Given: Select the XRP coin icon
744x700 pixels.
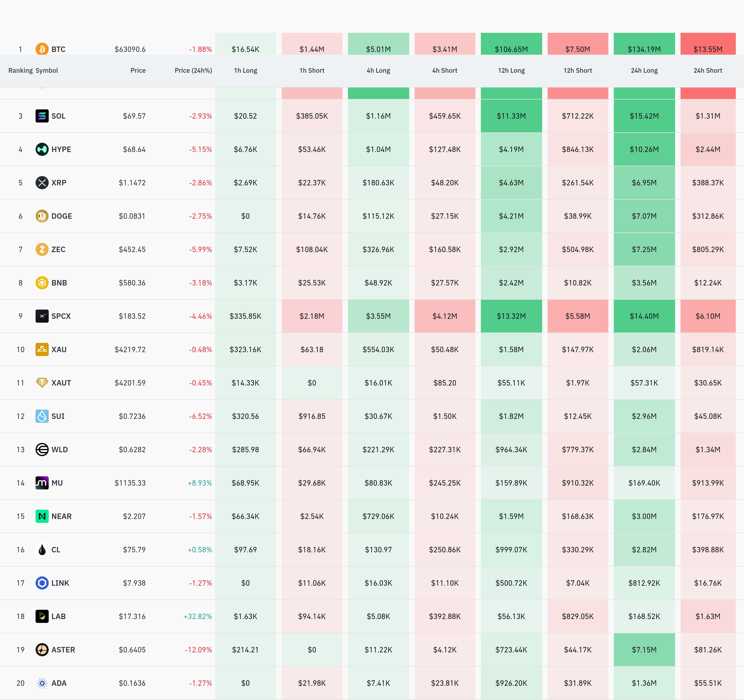Looking at the screenshot, I should (42, 183).
